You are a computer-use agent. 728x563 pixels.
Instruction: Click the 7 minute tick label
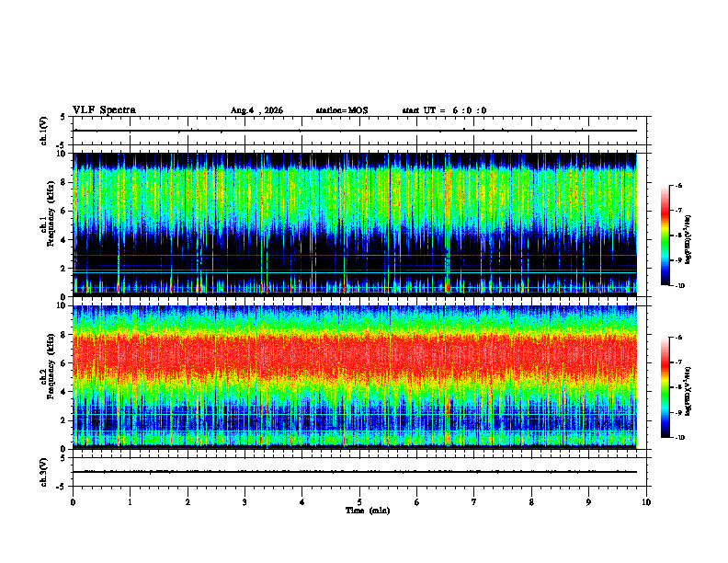click(x=474, y=502)
